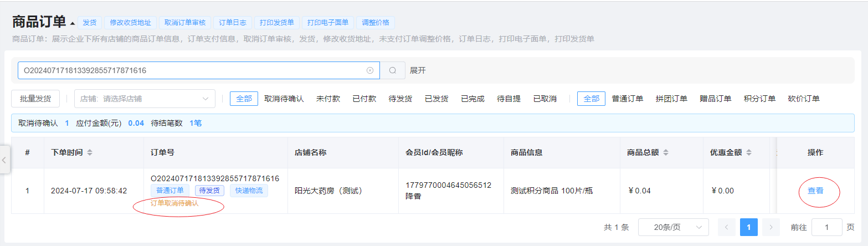This screenshot has height=246, width=868.
Task: Select the 全部 order status tab
Action: pyautogui.click(x=244, y=99)
